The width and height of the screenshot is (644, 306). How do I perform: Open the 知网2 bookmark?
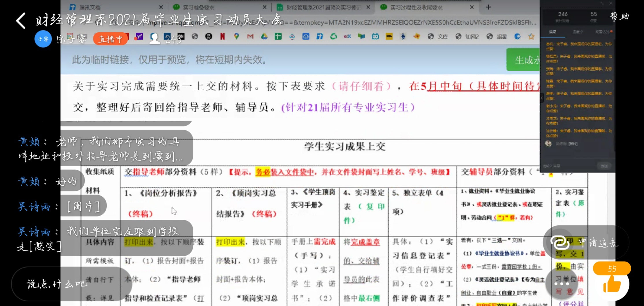[x=467, y=36]
